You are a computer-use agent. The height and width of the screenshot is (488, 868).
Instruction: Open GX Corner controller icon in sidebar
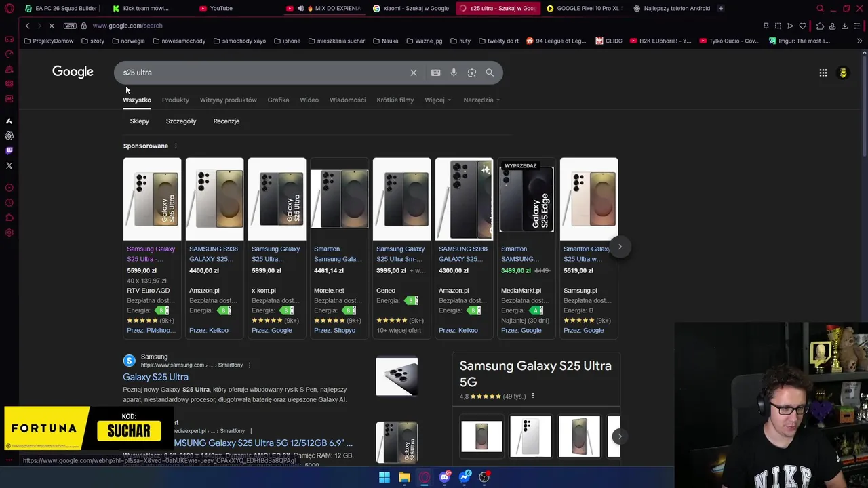(x=9, y=39)
